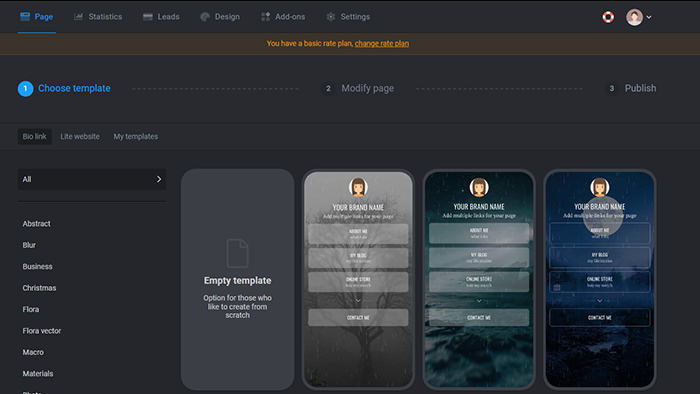Click the lifebuoy help icon

pyautogui.click(x=608, y=17)
